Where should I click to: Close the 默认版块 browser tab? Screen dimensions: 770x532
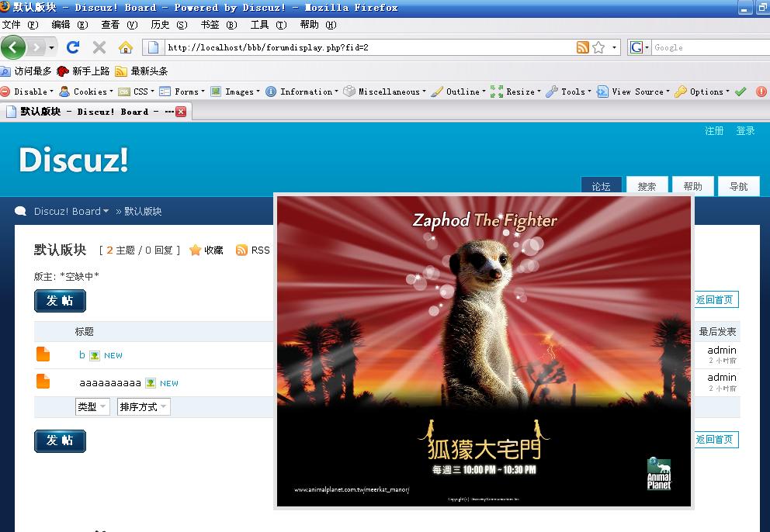point(181,112)
